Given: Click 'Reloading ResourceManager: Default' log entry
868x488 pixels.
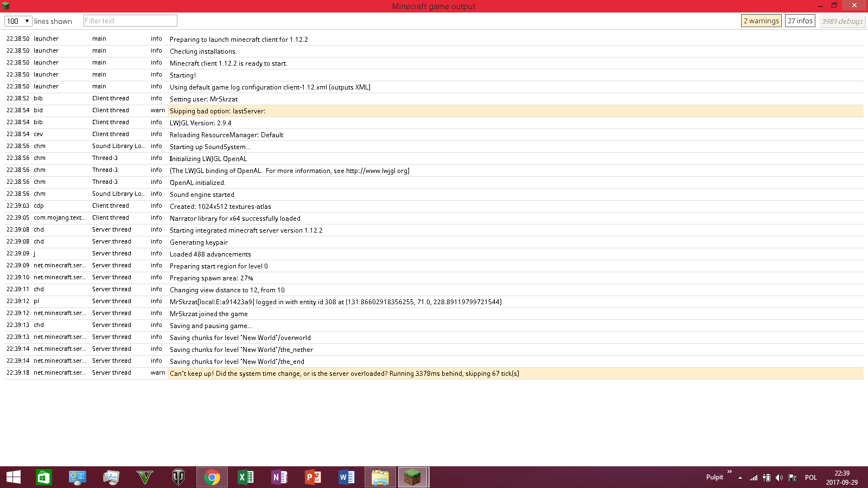Looking at the screenshot, I should pyautogui.click(x=227, y=135).
